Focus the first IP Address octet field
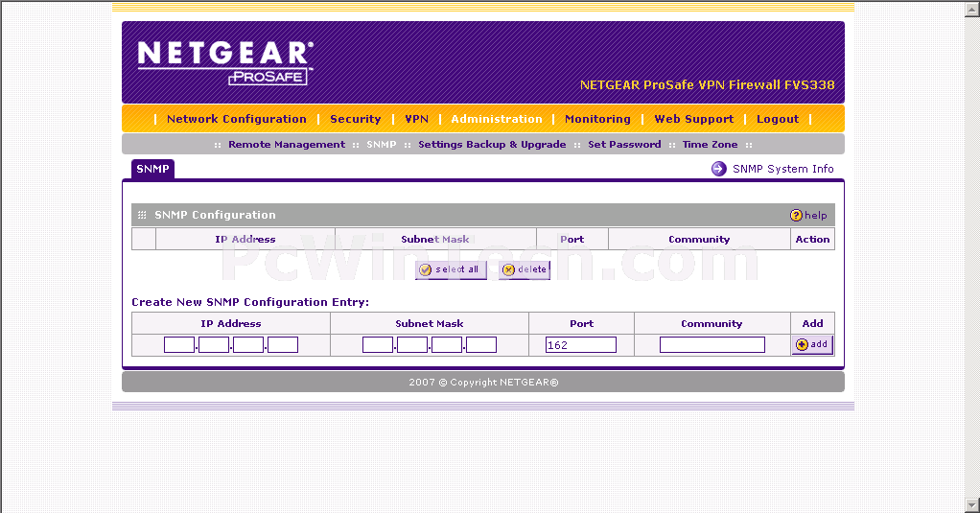This screenshot has height=513, width=980. 179,345
